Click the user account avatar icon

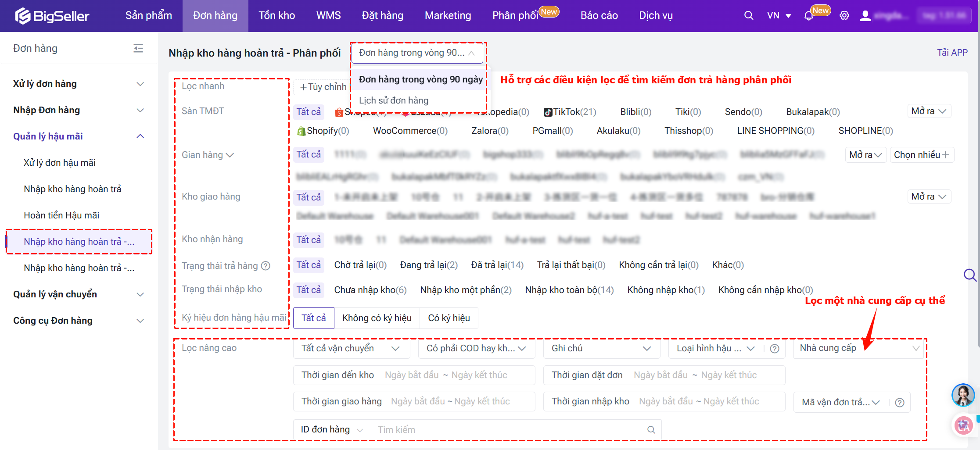(x=865, y=16)
